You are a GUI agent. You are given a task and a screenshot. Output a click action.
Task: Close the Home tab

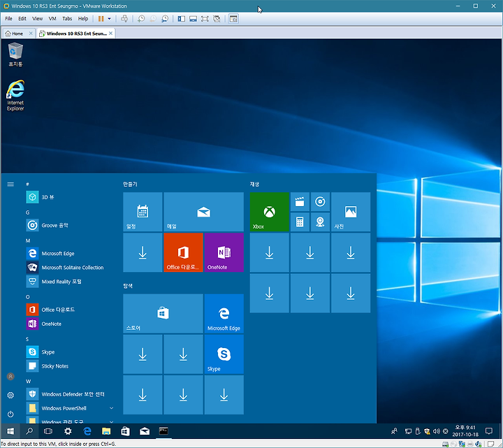point(31,34)
